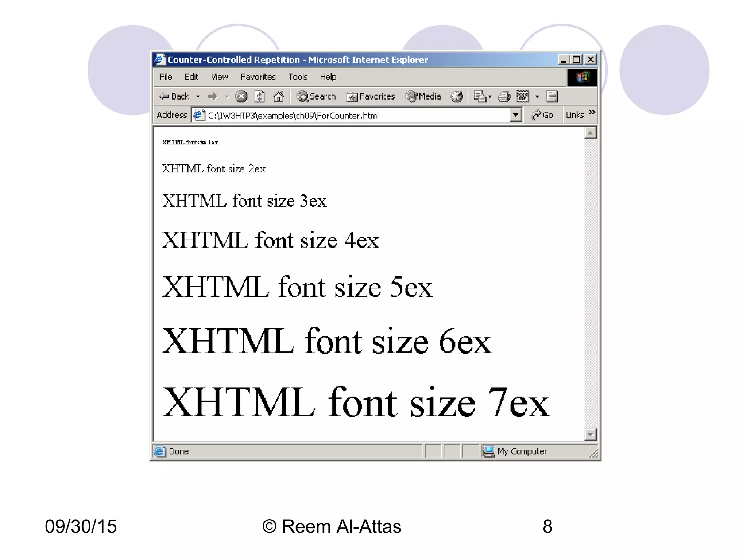Go to Home page icon

pos(279,96)
